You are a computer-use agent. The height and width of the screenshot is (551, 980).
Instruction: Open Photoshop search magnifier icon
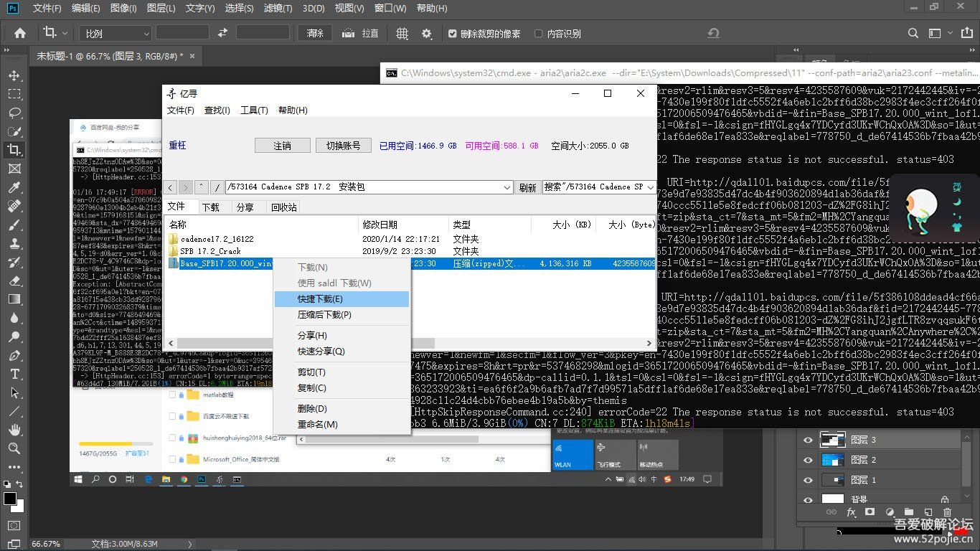913,33
